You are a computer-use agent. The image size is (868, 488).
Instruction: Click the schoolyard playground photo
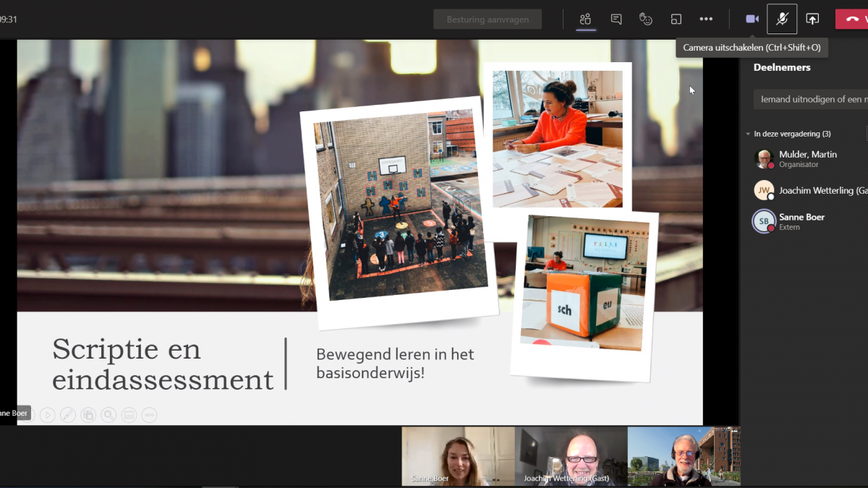tap(400, 205)
